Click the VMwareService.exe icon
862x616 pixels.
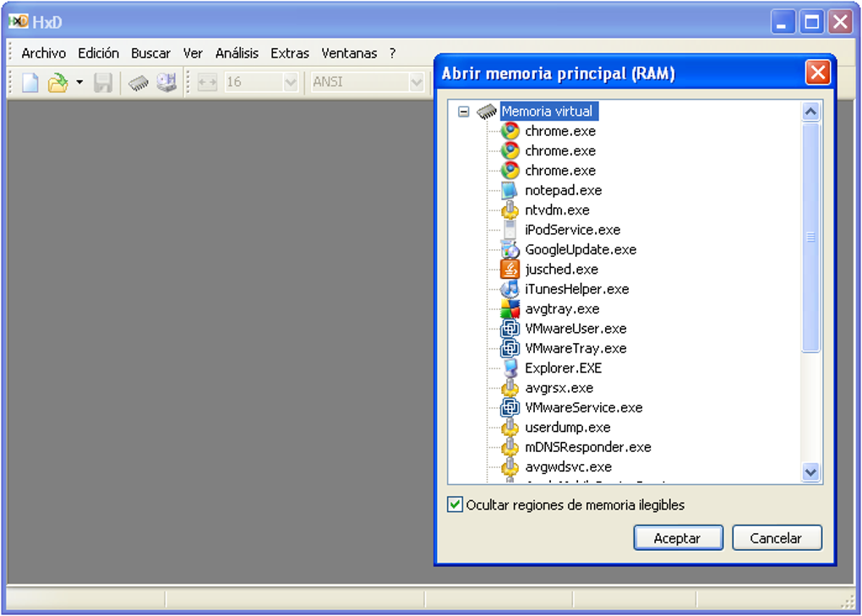(510, 408)
